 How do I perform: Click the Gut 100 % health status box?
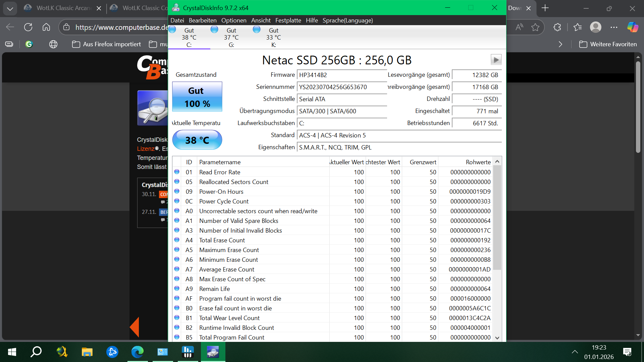tap(197, 97)
